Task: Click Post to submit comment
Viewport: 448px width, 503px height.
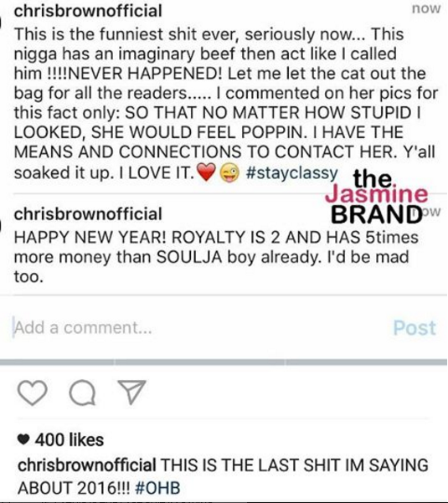Action: (x=415, y=327)
